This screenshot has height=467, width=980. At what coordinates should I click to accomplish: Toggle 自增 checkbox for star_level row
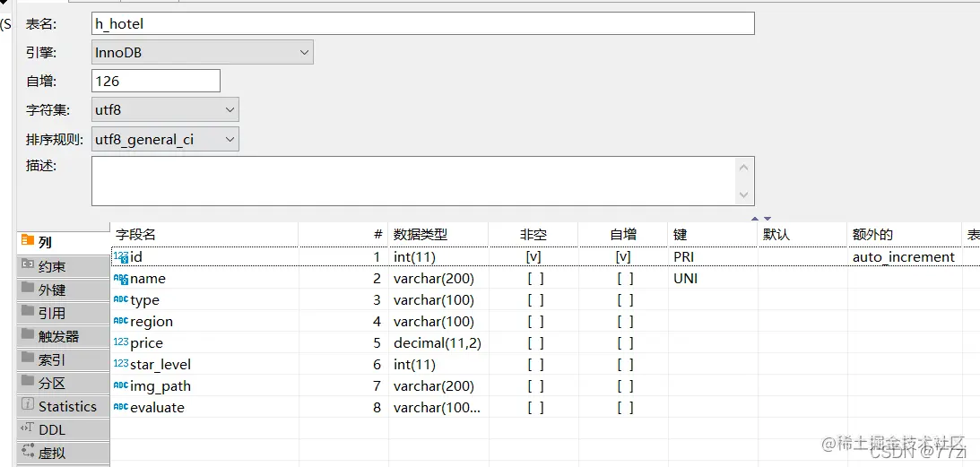[x=625, y=365]
